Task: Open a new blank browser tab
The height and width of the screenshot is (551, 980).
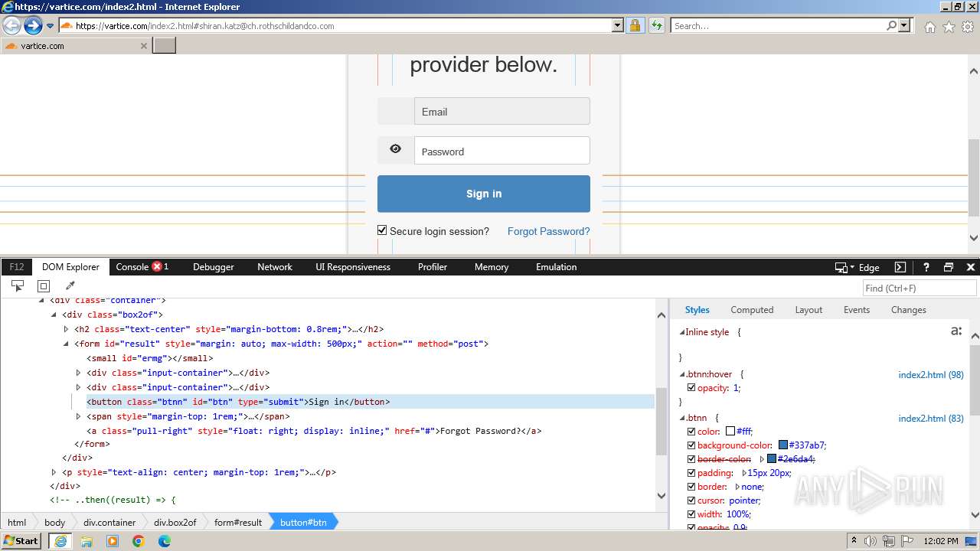Action: point(165,45)
